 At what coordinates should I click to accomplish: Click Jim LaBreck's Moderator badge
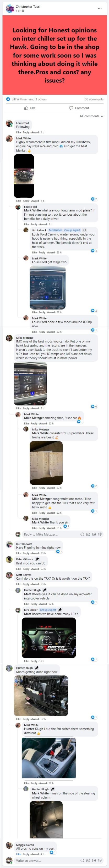[x=55, y=230]
